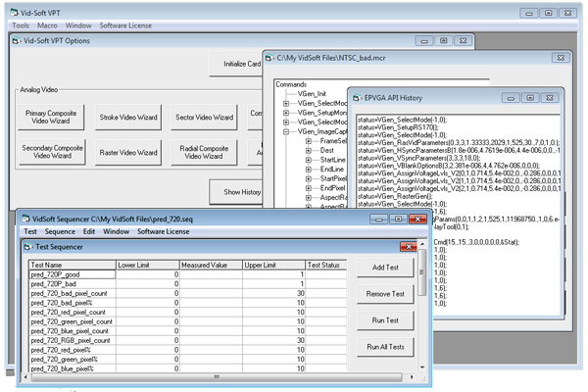588x392 pixels.
Task: Minimize the VidSoft Sequencer window
Action: pos(378,219)
